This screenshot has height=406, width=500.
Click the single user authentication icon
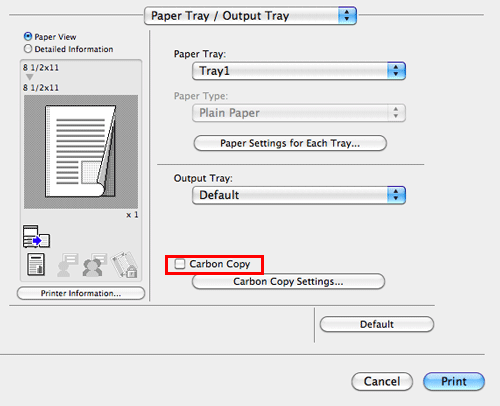click(68, 265)
